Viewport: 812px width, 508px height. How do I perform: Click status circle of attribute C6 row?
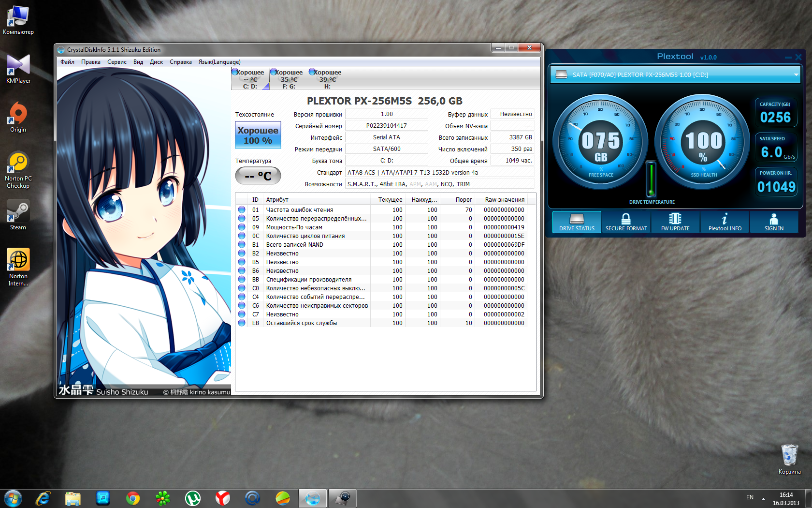click(x=242, y=305)
